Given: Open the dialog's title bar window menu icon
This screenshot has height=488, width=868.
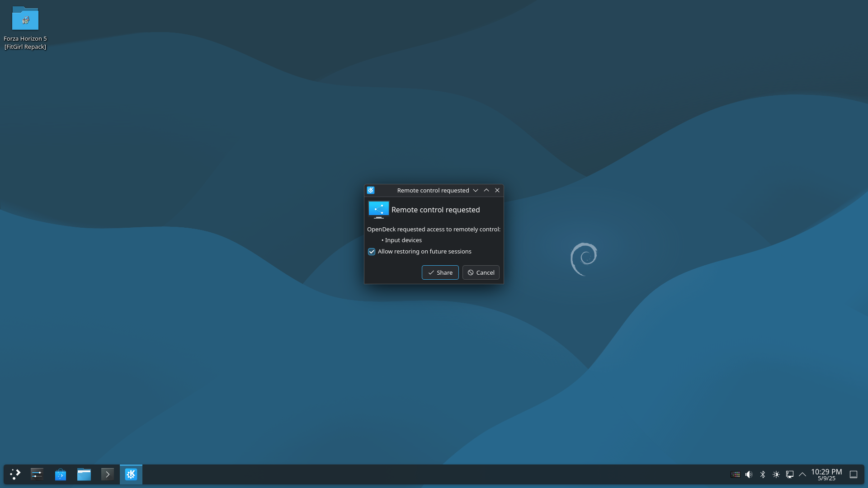Looking at the screenshot, I should 371,190.
